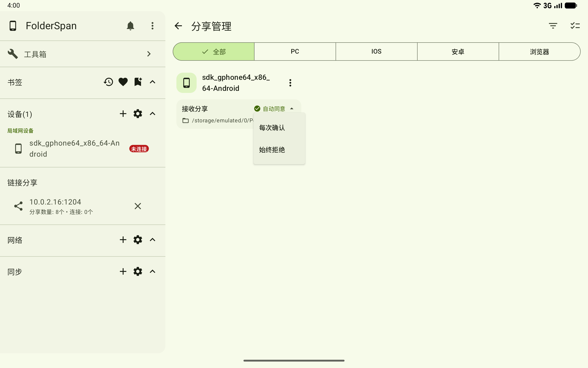The image size is (588, 368).
Task: Open the filter list icon
Action: tap(553, 26)
